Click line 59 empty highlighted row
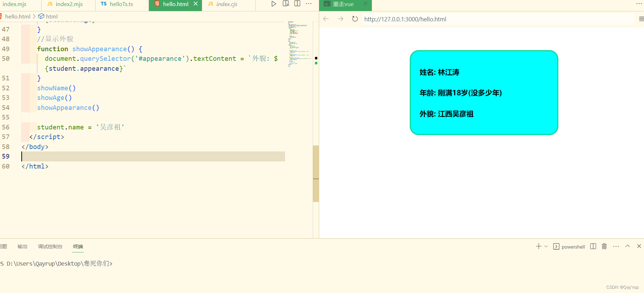 point(153,156)
